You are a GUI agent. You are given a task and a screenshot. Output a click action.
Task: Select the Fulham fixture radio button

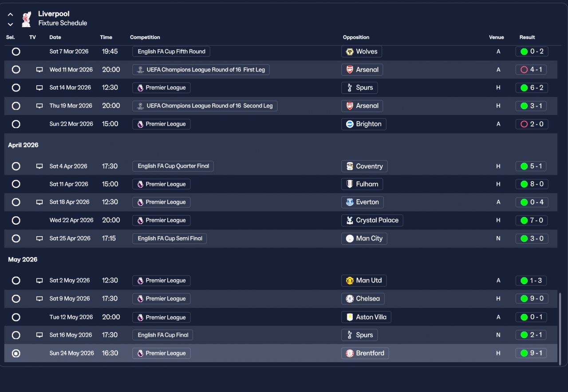16,184
